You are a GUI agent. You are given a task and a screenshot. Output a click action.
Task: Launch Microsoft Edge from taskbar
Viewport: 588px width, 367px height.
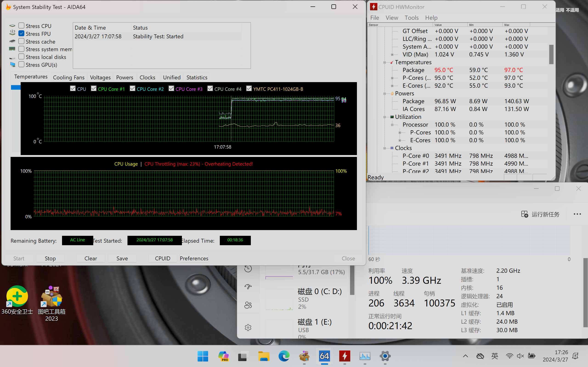click(284, 356)
